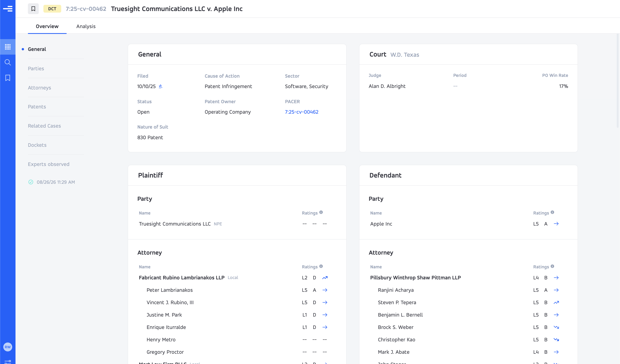
Task: Open attorney Ranjini Acharya
Action: (396, 290)
